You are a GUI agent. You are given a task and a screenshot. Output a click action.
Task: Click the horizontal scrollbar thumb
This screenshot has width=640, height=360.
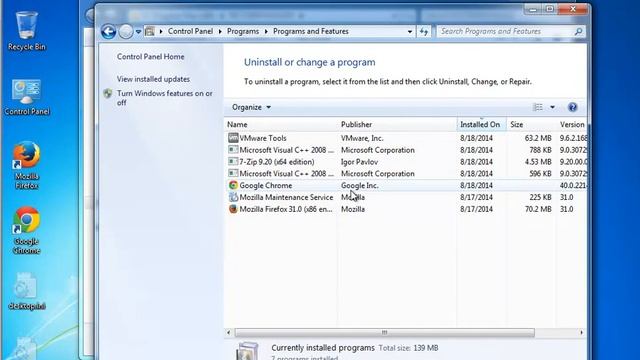[384, 333]
